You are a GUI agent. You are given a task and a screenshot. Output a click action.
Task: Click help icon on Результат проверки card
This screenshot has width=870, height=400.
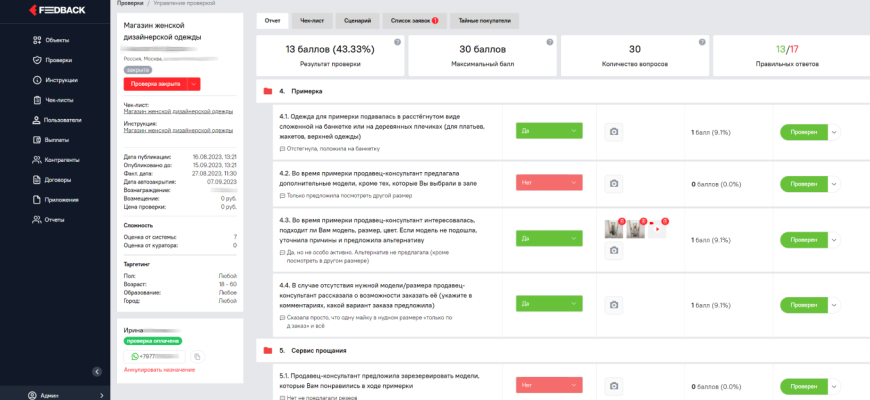[397, 42]
